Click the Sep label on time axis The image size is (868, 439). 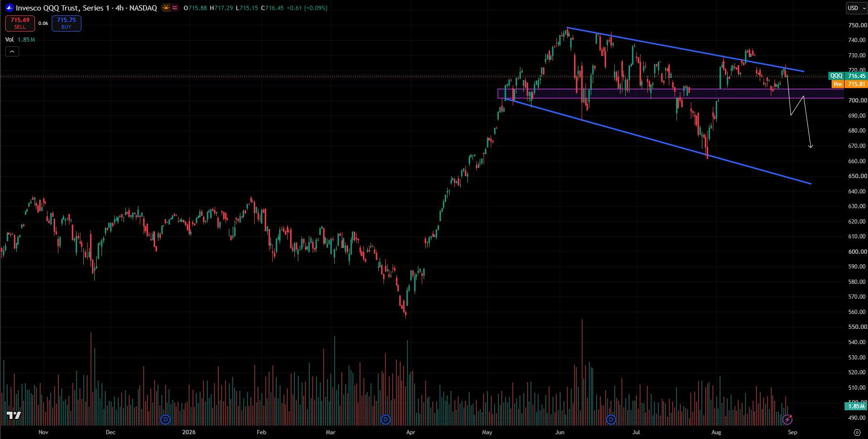click(x=793, y=432)
